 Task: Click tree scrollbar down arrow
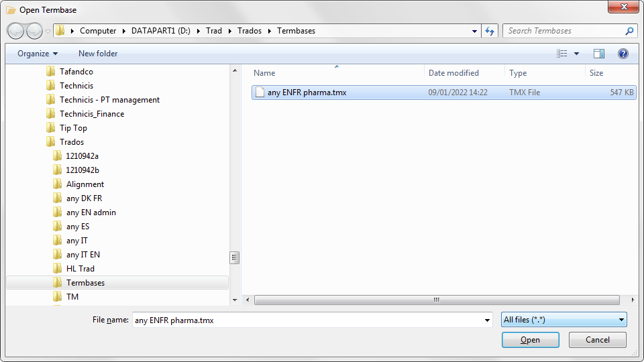click(235, 300)
